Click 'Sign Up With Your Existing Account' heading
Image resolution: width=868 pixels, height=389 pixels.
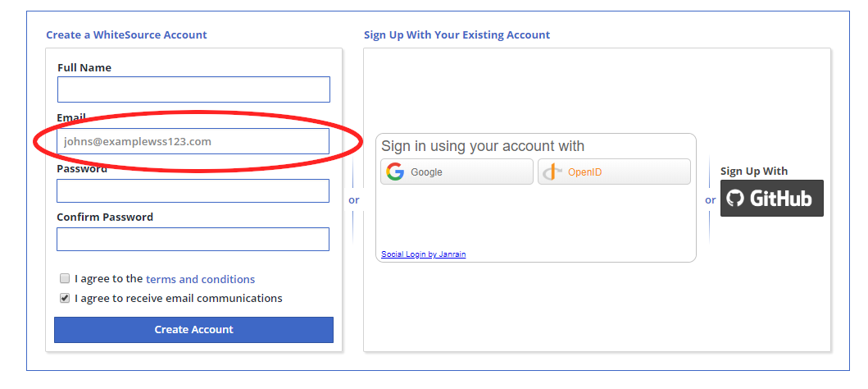(457, 35)
